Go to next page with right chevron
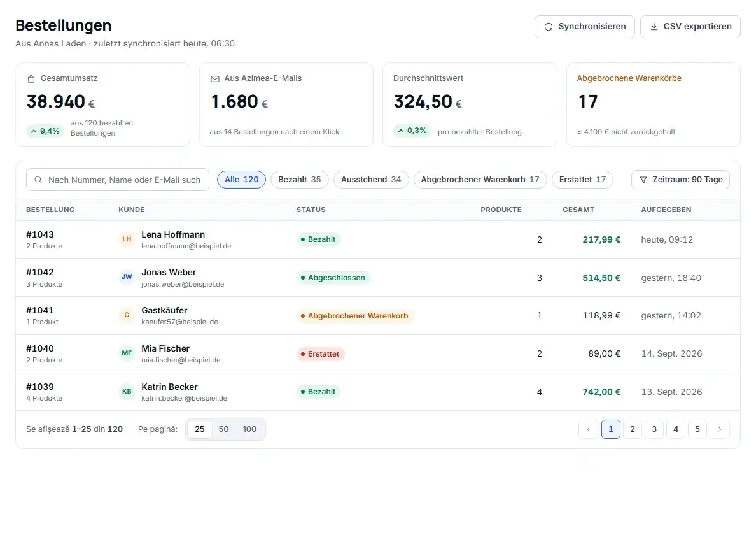This screenshot has height=535, width=756. point(720,429)
